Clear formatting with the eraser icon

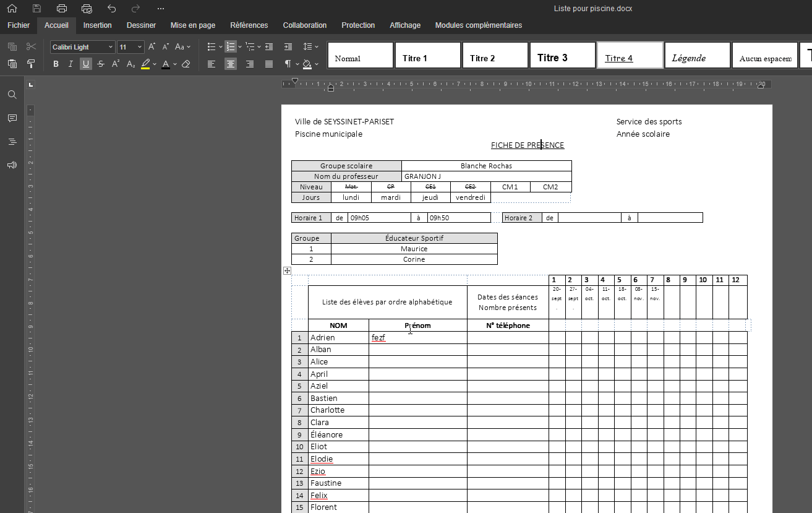coord(186,64)
